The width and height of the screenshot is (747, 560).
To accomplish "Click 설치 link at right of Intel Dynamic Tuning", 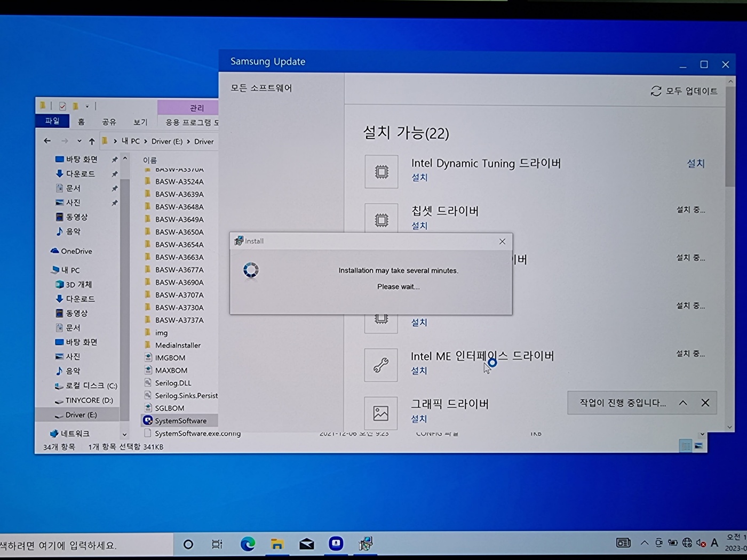I will (x=695, y=163).
